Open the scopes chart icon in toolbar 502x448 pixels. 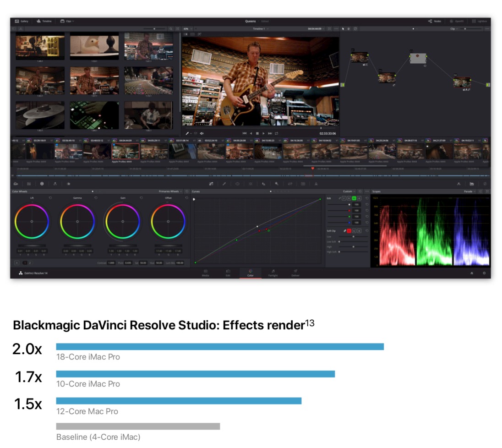click(x=471, y=184)
